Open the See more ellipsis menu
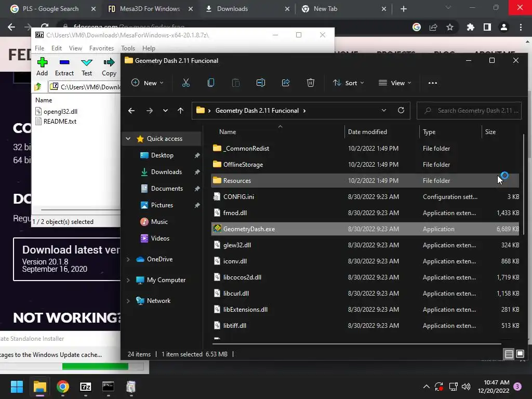This screenshot has width=532, height=399. coord(433,83)
